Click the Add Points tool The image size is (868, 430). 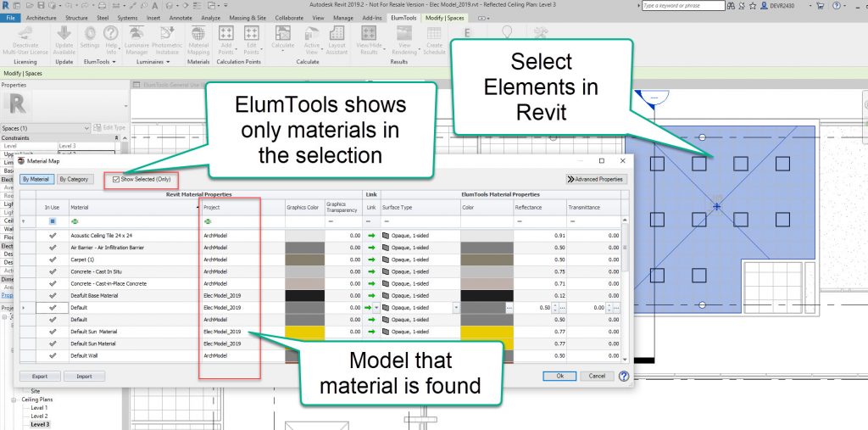(225, 33)
